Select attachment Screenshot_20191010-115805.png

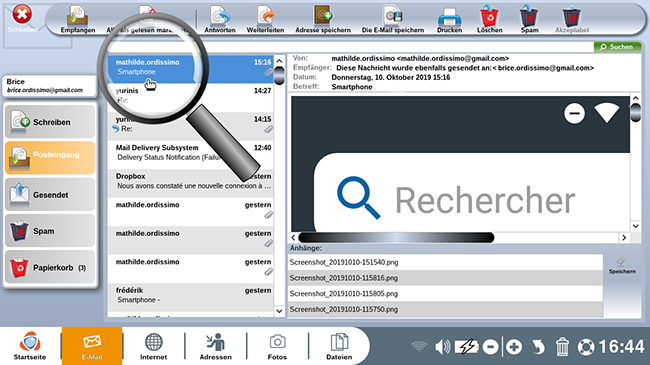(445, 294)
